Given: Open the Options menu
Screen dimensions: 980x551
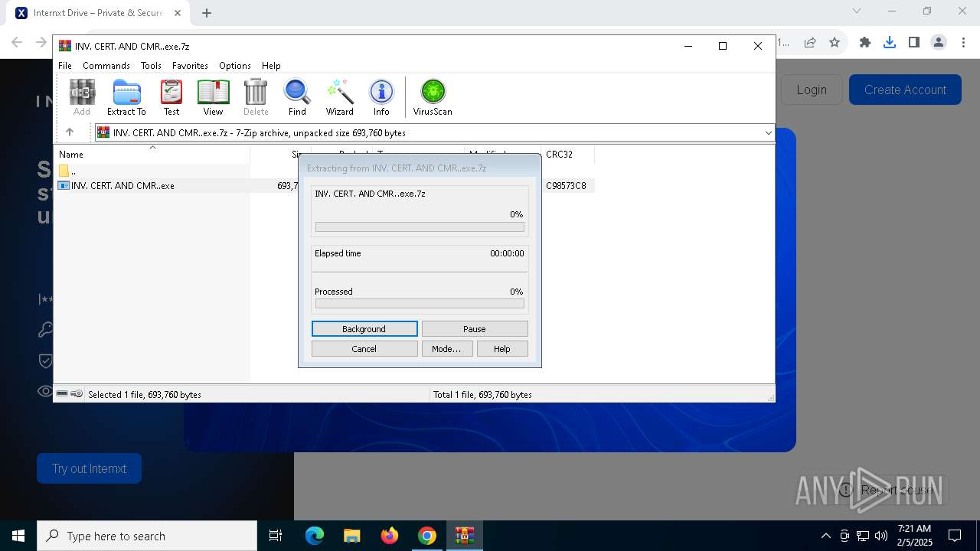Looking at the screenshot, I should point(235,66).
